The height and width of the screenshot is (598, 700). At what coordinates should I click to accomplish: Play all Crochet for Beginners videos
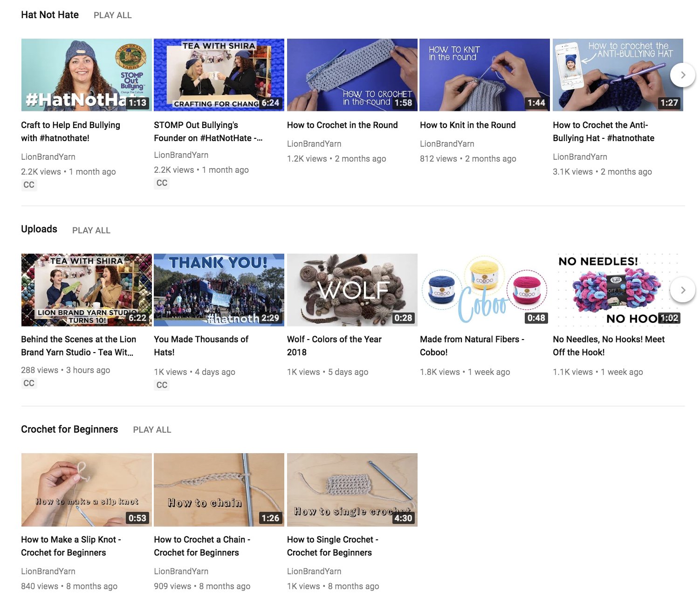152,430
